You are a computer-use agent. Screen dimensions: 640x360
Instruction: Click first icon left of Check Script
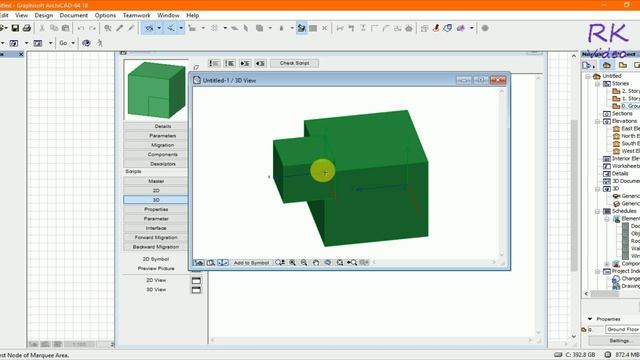coord(214,63)
